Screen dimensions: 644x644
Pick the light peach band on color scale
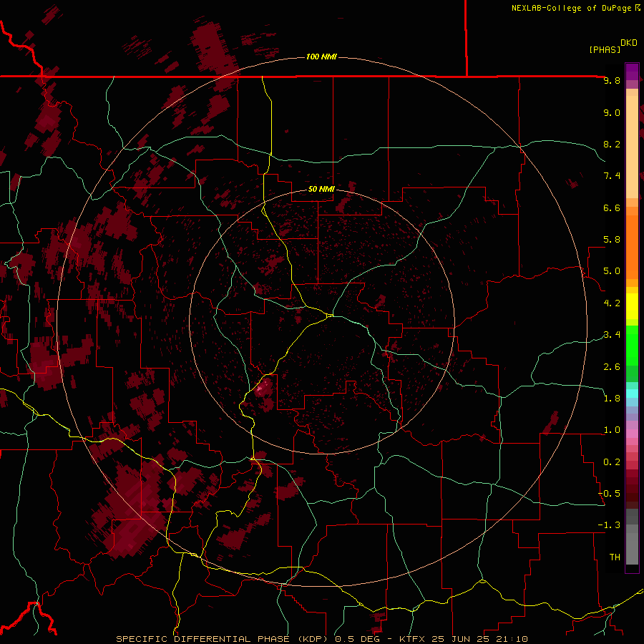point(632,146)
